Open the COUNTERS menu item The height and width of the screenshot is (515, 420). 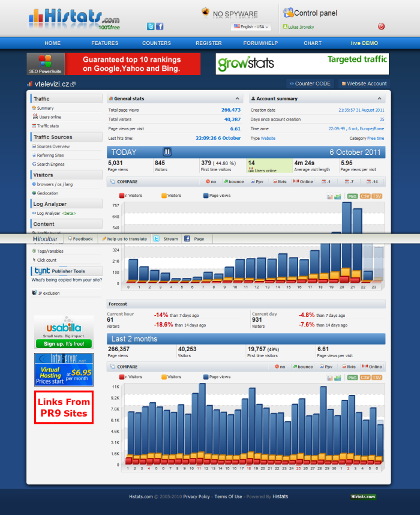(157, 43)
